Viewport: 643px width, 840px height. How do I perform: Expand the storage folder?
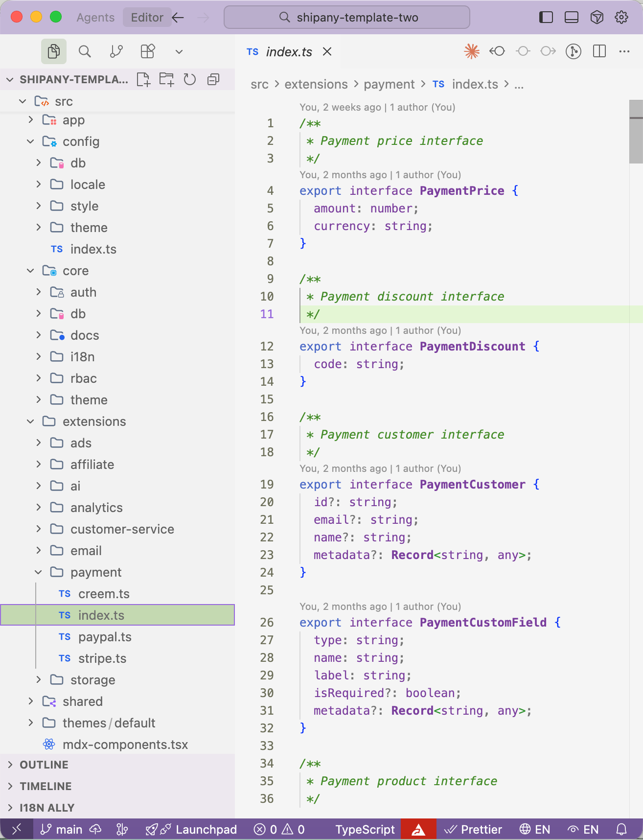[92, 680]
